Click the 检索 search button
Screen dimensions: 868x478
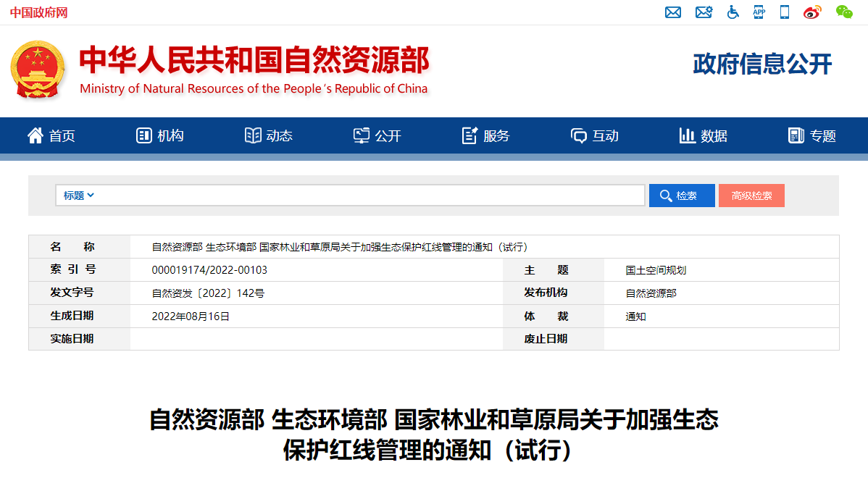pyautogui.click(x=682, y=195)
